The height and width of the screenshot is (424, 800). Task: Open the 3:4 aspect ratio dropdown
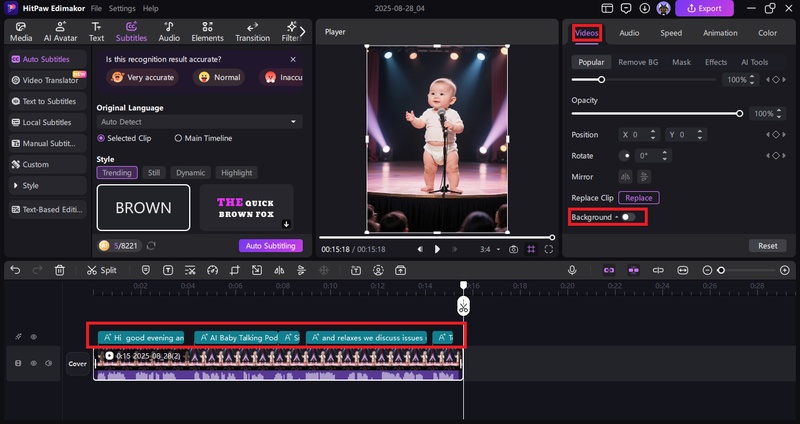[490, 250]
